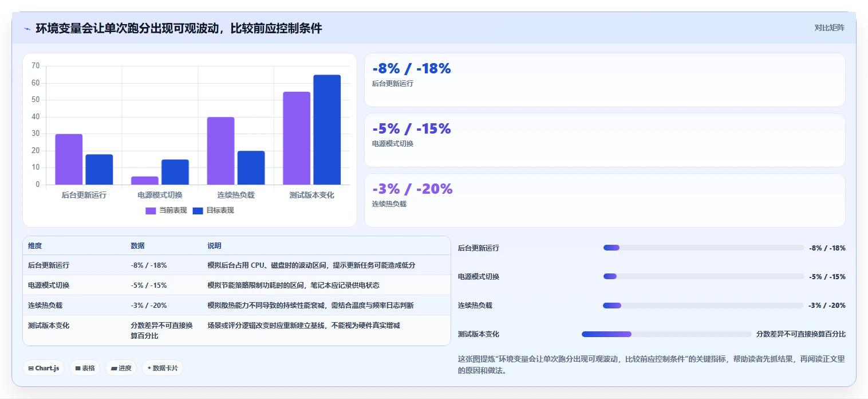
Task: Click the 连续热负载 progress bar
Action: tap(704, 306)
